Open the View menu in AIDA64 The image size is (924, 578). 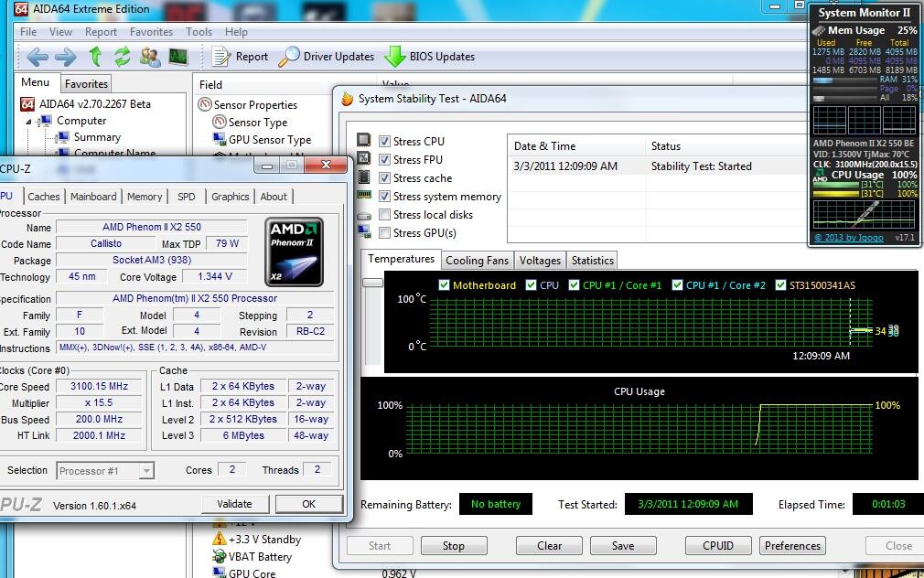(x=60, y=32)
